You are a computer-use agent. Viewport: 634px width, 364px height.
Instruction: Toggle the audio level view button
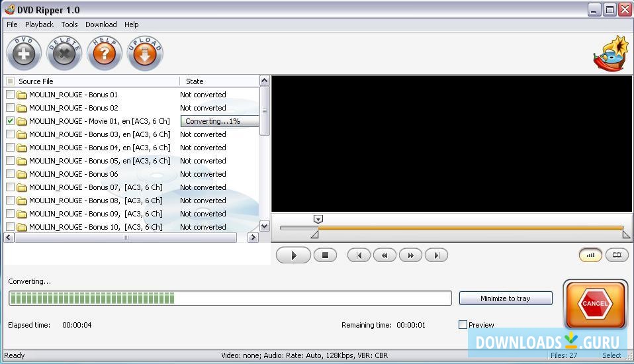click(591, 255)
